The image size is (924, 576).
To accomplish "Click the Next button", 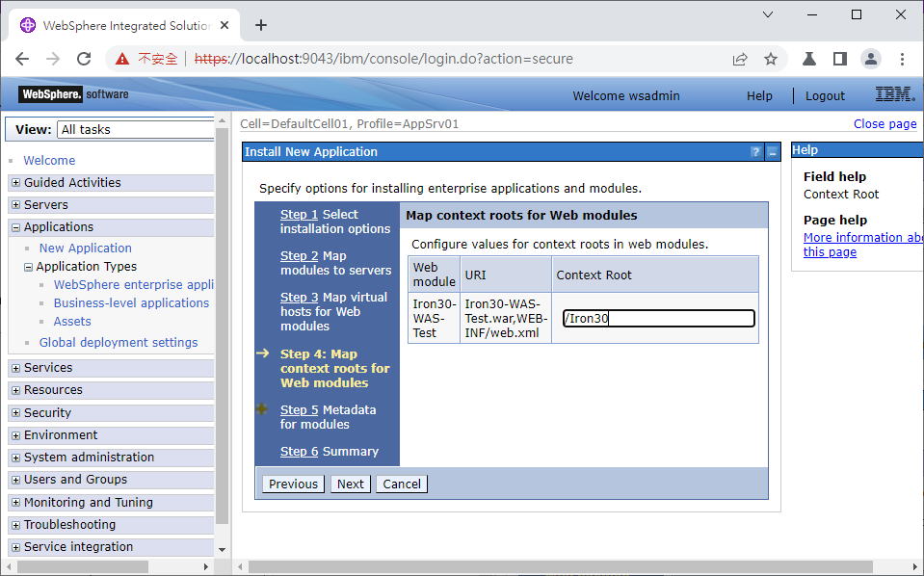I will [350, 484].
